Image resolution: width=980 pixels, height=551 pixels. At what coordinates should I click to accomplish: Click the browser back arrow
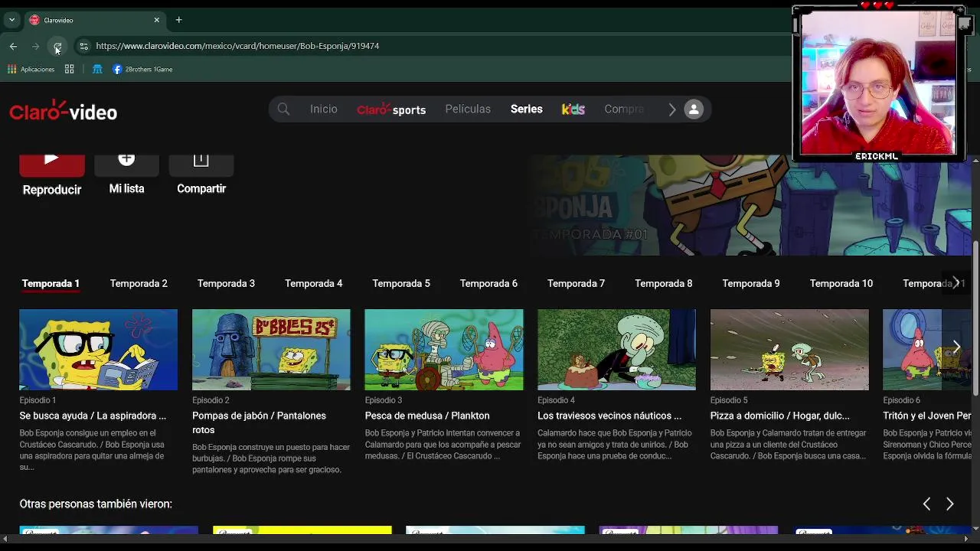click(x=13, y=47)
